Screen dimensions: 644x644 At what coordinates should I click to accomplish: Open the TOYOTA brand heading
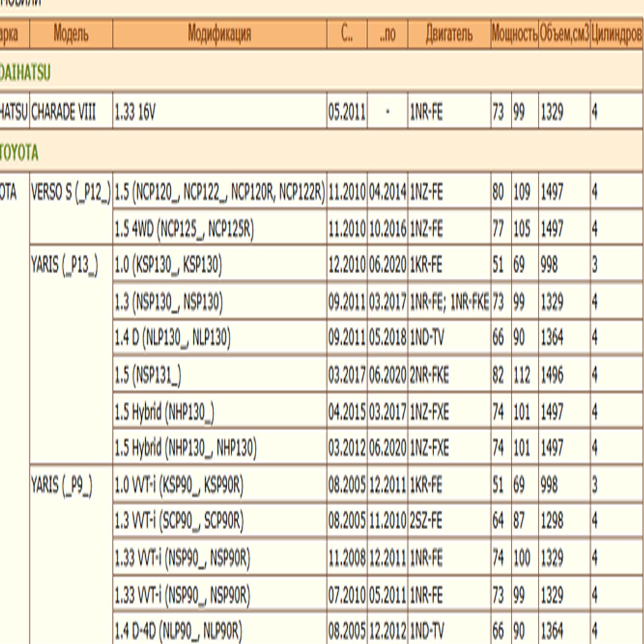(19, 153)
